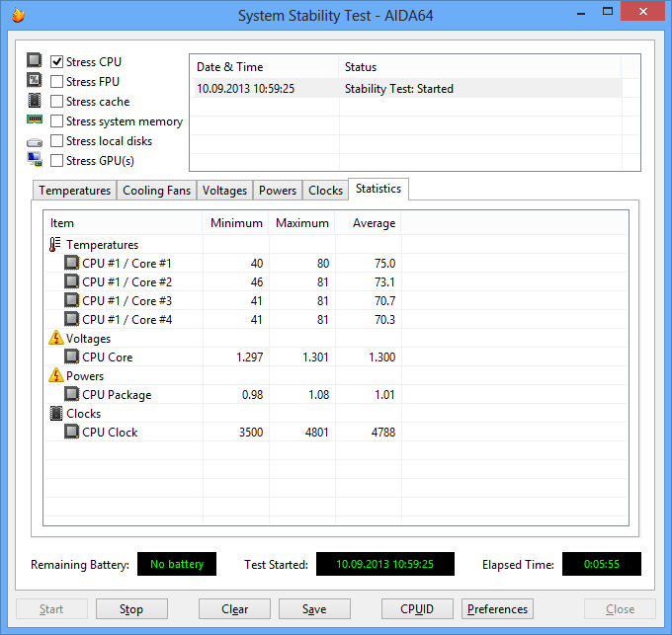Click the thermometer icon of Temperatures group
The width and height of the screenshot is (672, 635).
point(55,245)
